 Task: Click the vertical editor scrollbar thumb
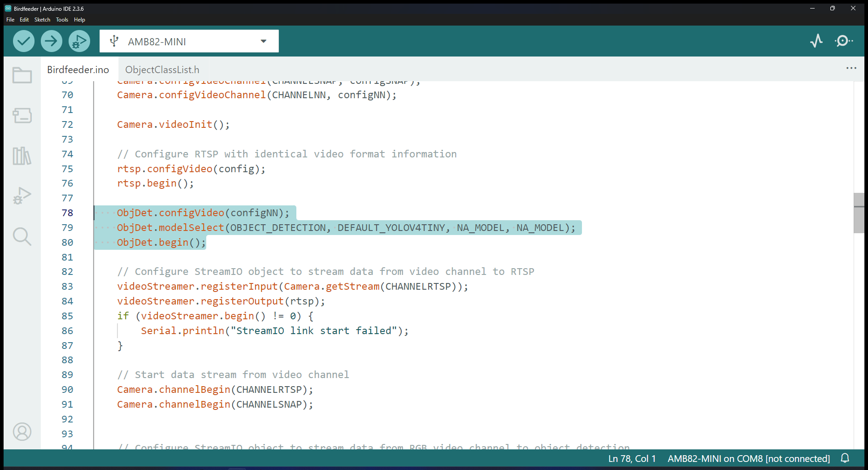859,213
